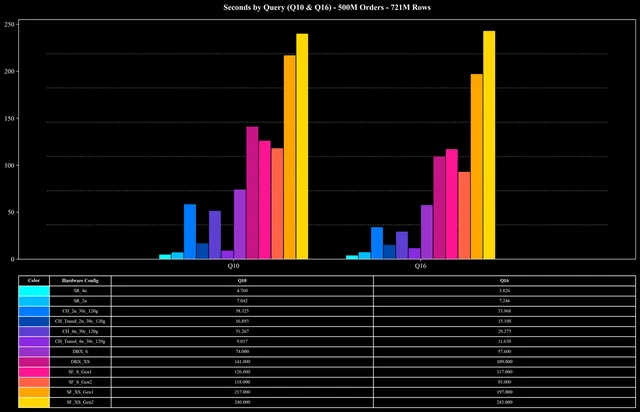640x412 pixels.
Task: Click the Q10 table column header
Action: pos(242,281)
